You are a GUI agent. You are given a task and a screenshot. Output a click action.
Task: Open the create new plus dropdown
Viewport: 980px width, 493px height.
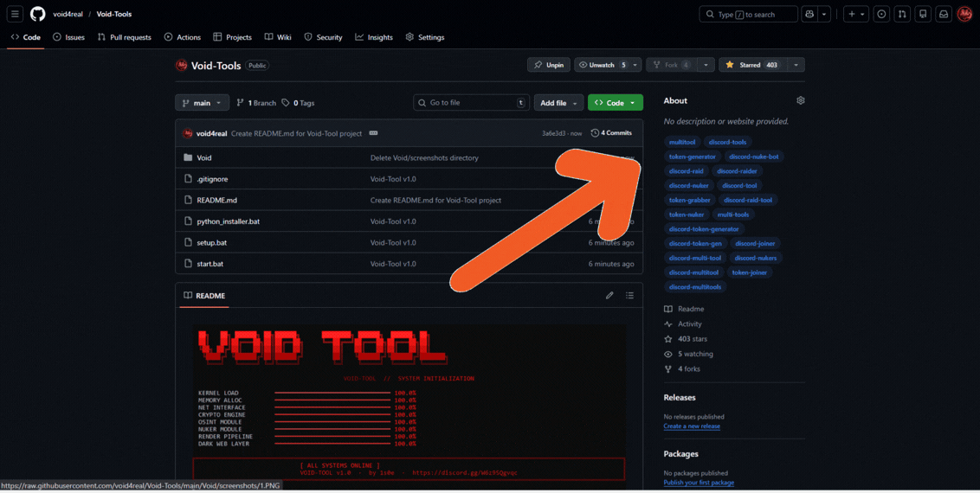pos(855,14)
